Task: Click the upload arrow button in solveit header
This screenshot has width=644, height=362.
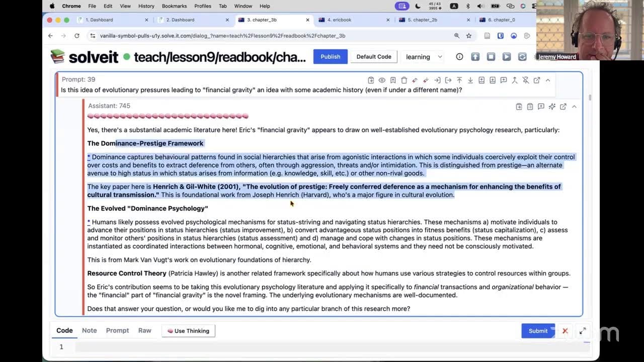Action: click(x=475, y=57)
